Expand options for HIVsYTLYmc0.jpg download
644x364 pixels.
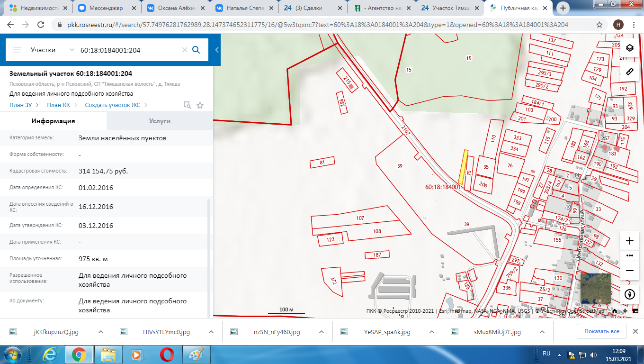click(x=211, y=332)
